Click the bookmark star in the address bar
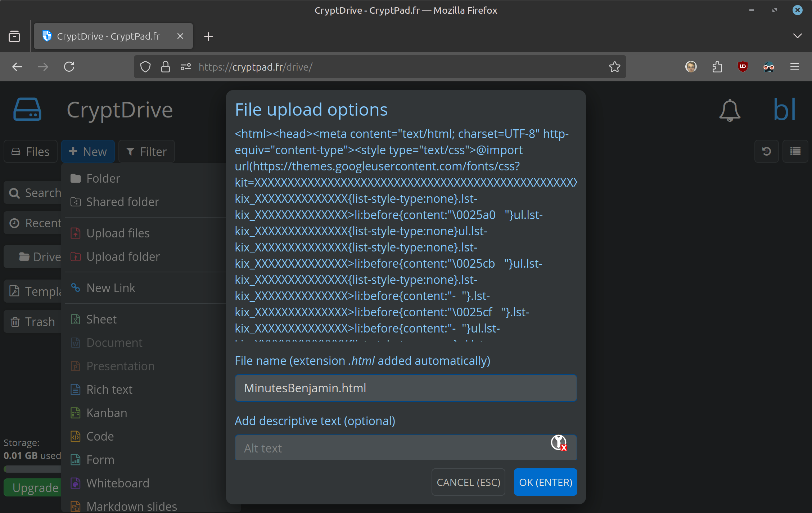This screenshot has width=812, height=513. click(x=614, y=67)
